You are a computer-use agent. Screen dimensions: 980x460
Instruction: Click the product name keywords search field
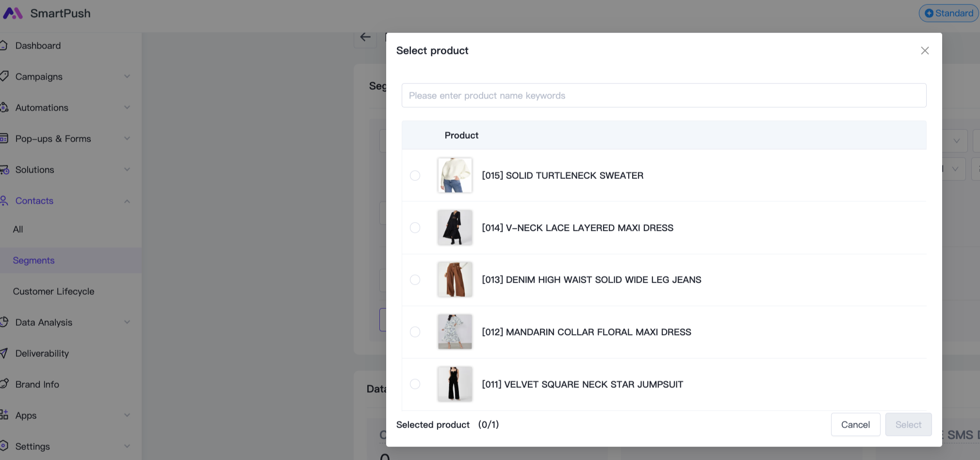coord(664,95)
